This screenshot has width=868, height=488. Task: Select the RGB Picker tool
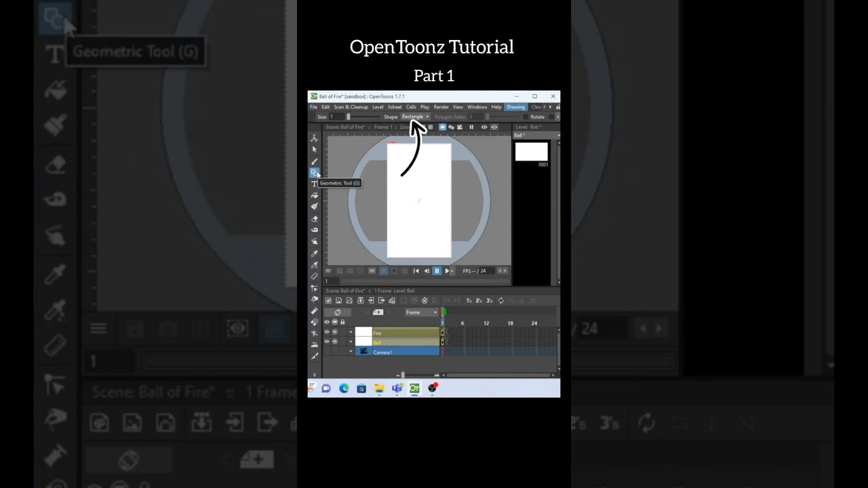[x=315, y=265]
